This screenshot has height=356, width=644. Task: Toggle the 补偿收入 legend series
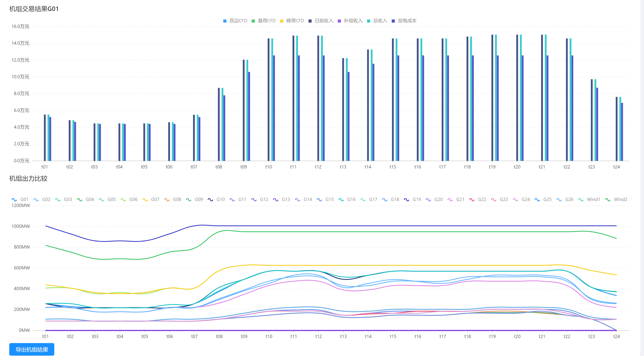[x=350, y=21]
